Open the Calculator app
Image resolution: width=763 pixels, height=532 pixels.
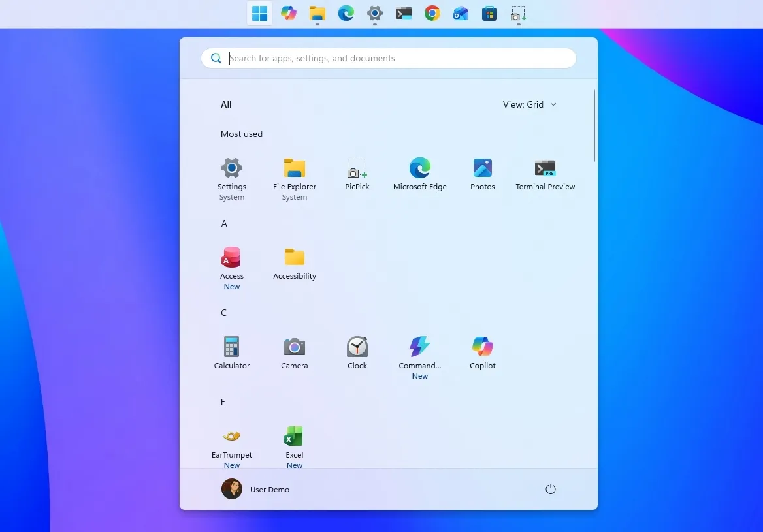point(232,354)
